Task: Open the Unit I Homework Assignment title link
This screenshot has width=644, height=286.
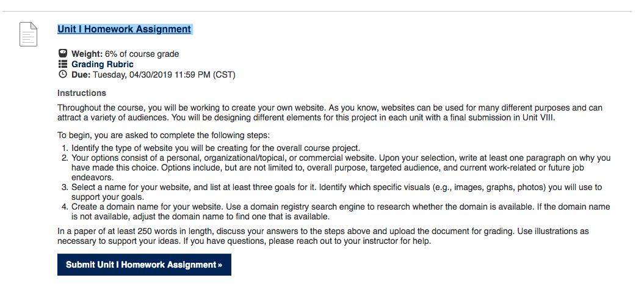Action: [x=124, y=29]
